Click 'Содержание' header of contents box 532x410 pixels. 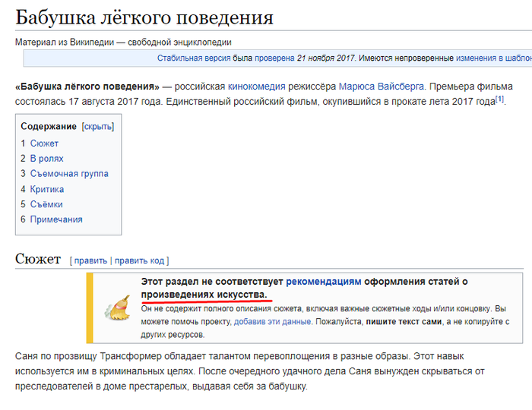click(x=49, y=126)
